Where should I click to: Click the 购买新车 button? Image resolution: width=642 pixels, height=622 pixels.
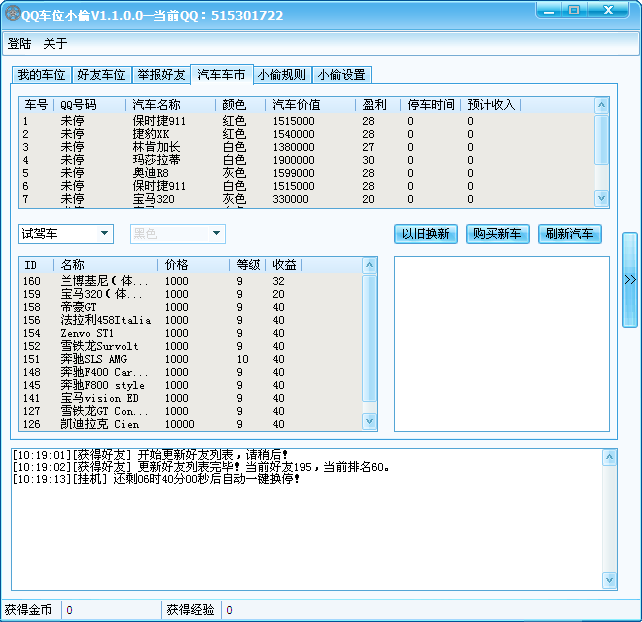[x=497, y=234]
